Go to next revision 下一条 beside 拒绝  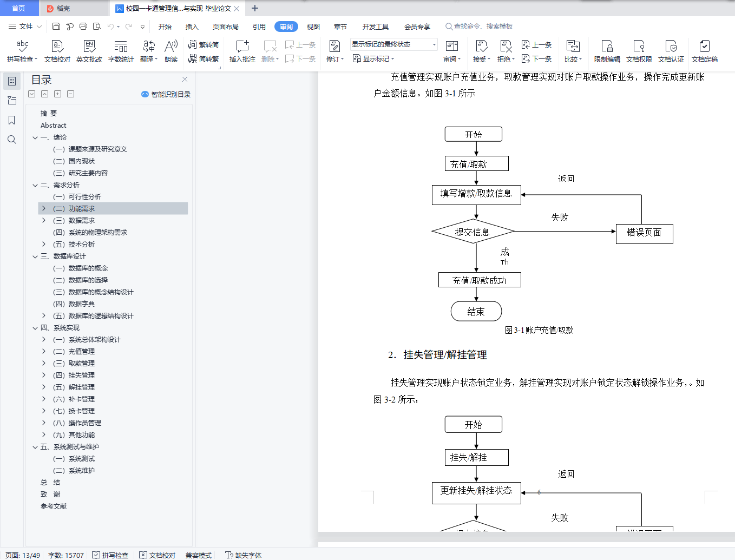pyautogui.click(x=536, y=58)
